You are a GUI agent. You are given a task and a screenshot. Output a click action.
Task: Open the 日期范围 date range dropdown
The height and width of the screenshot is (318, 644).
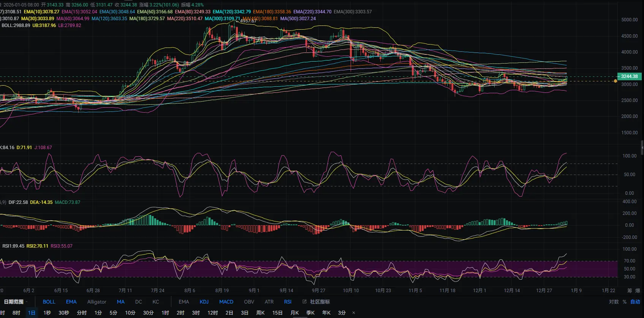point(16,302)
